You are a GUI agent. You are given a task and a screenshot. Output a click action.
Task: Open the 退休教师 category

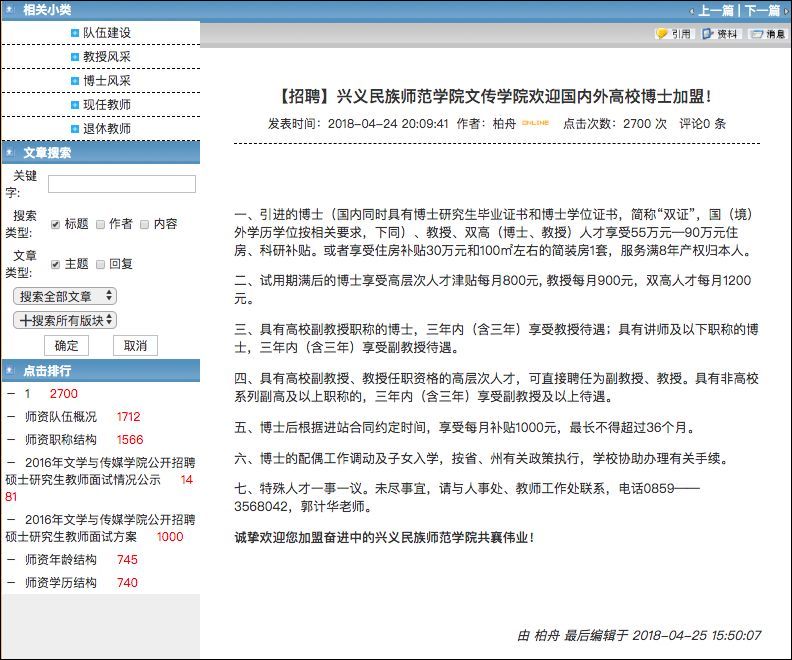pyautogui.click(x=107, y=129)
